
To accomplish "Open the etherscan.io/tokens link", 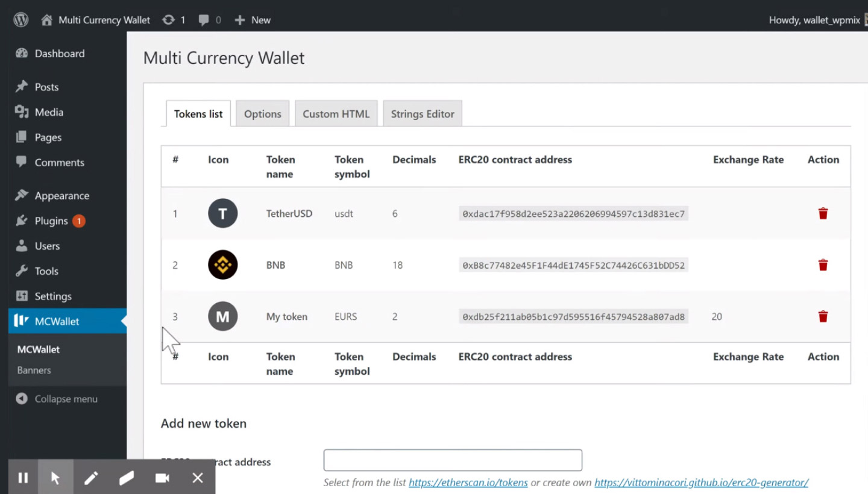I will (x=468, y=483).
